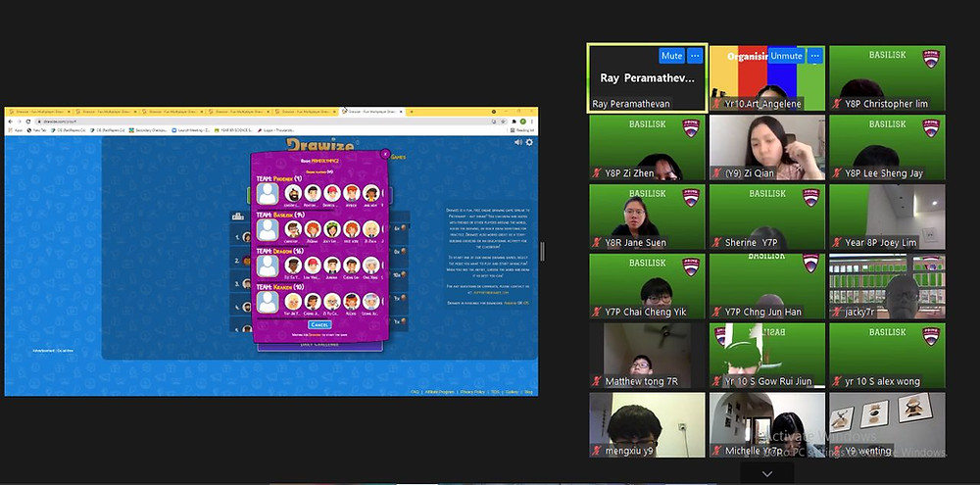Open Apps bookmark shortcut
This screenshot has height=485, width=980.
click(x=16, y=130)
